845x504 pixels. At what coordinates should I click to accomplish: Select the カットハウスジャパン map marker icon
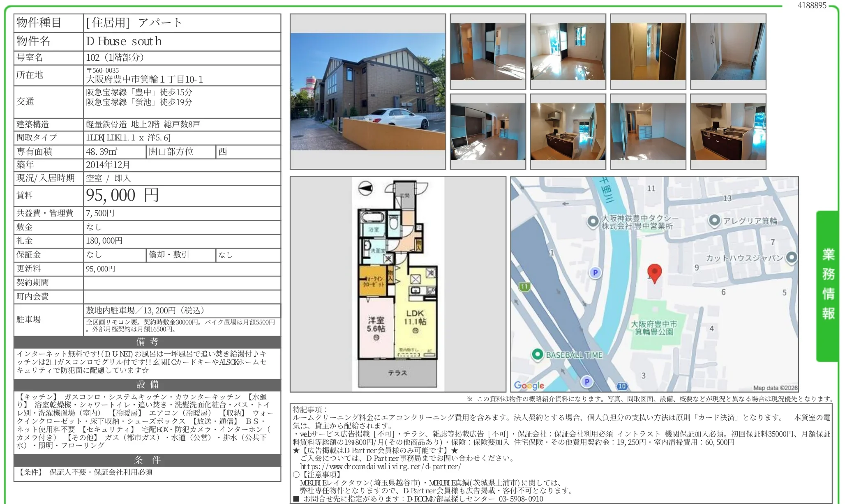pyautogui.click(x=791, y=258)
